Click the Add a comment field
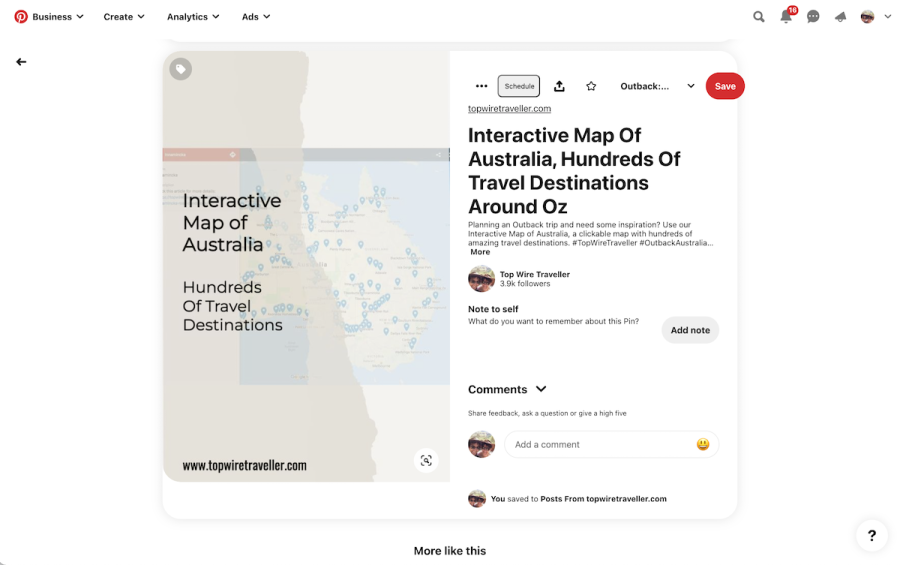The width and height of the screenshot is (900, 565). pyautogui.click(x=611, y=444)
